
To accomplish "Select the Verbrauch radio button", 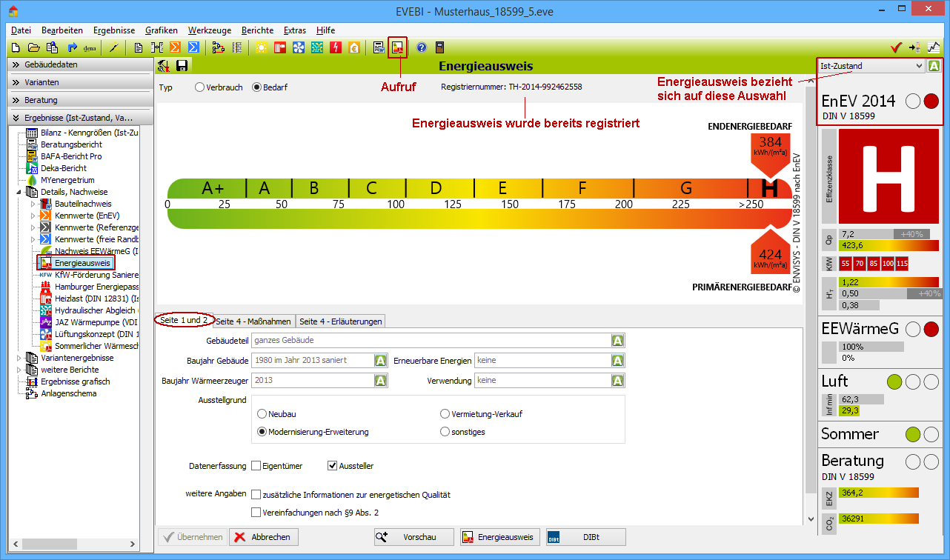I will pos(199,87).
